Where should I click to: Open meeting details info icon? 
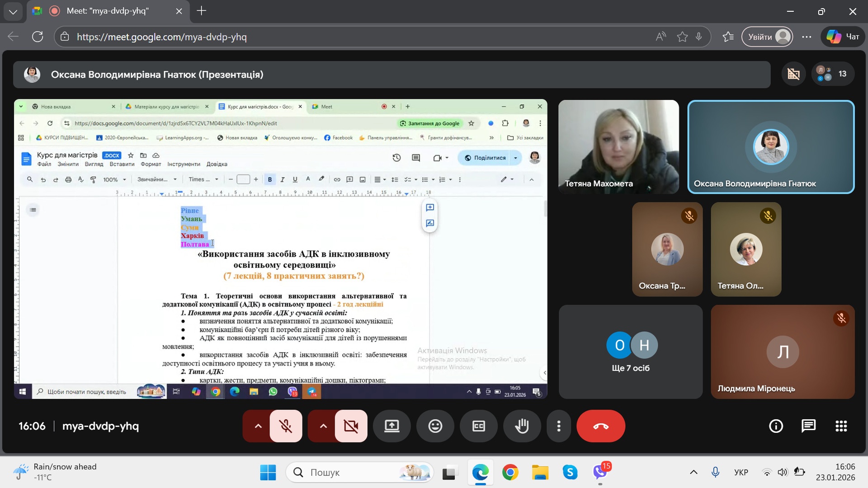(x=776, y=426)
